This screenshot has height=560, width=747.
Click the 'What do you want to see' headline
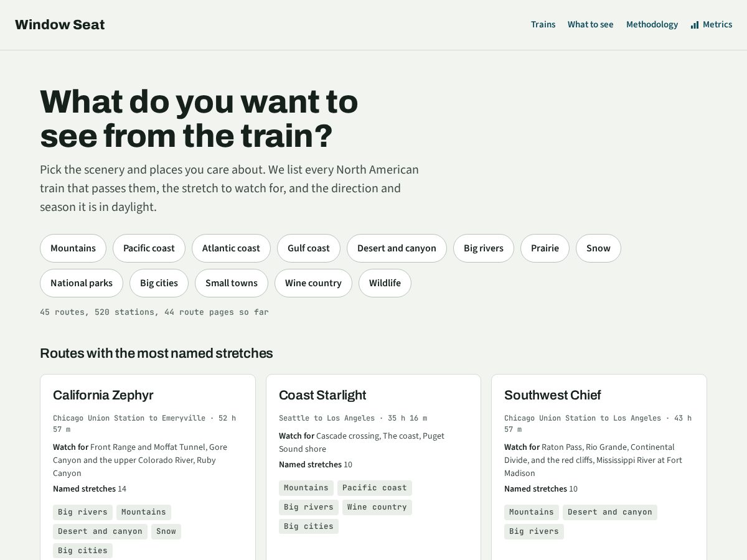click(199, 119)
